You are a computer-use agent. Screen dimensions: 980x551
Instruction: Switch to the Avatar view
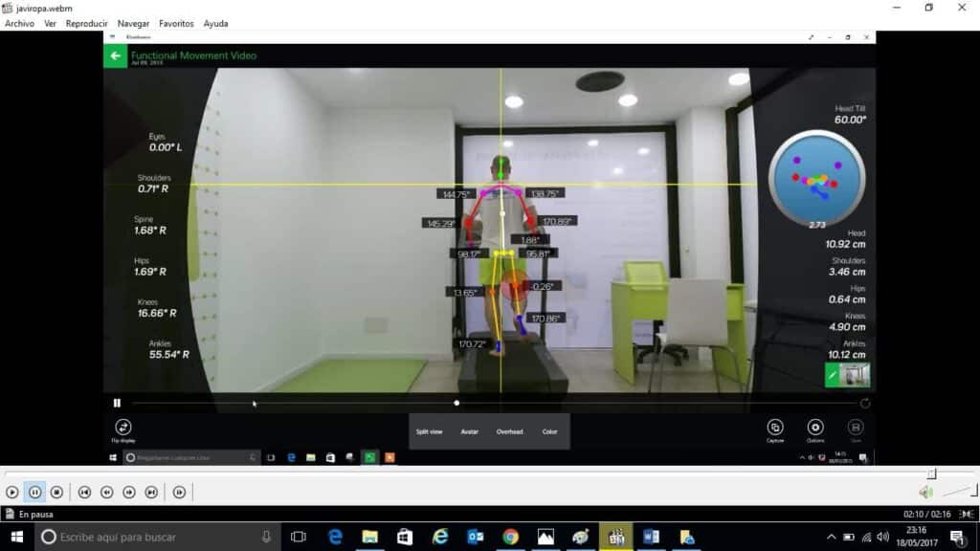[x=469, y=431]
